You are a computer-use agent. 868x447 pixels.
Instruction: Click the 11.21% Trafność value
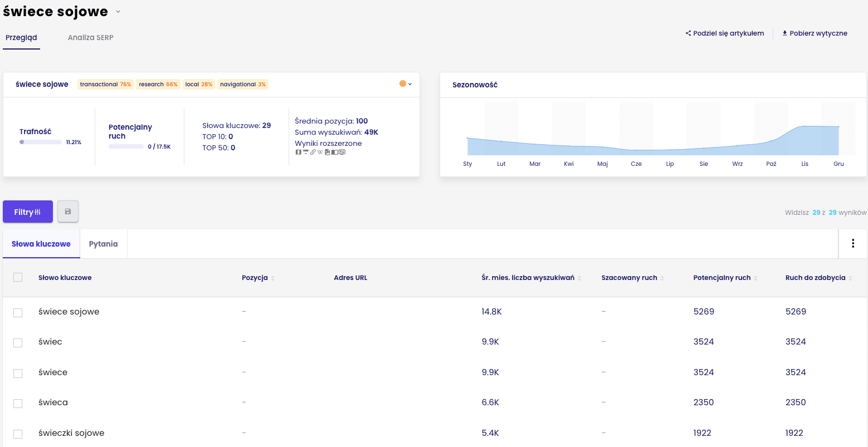pyautogui.click(x=74, y=143)
